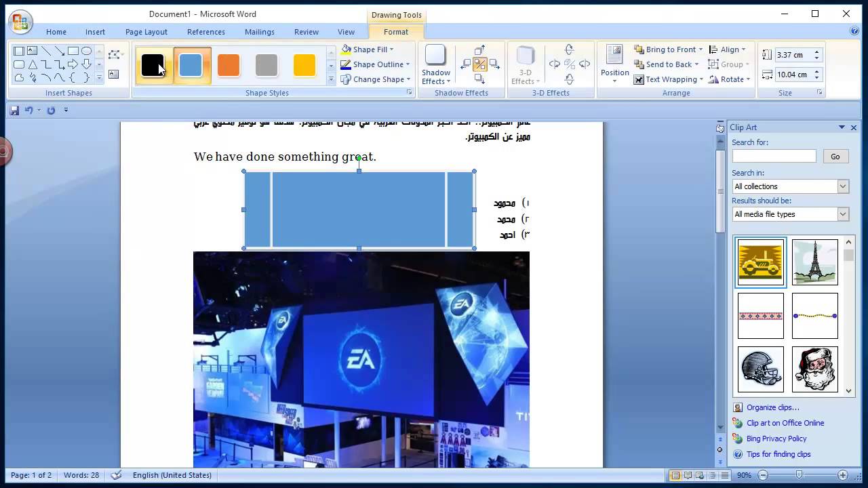Switch to Print Layout view
Viewport: 868px width, 488px height.
675,475
